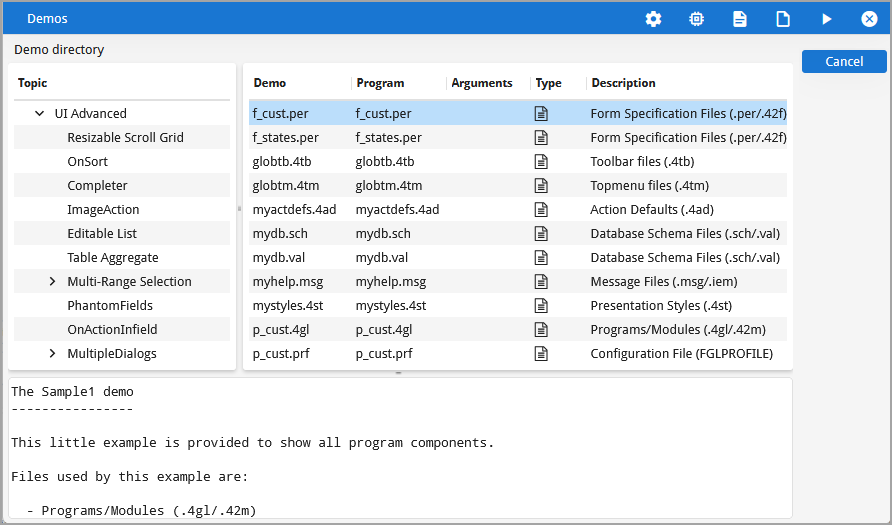Viewport: 892px width, 525px height.
Task: Select the Table Aggregate topic
Action: click(112, 257)
